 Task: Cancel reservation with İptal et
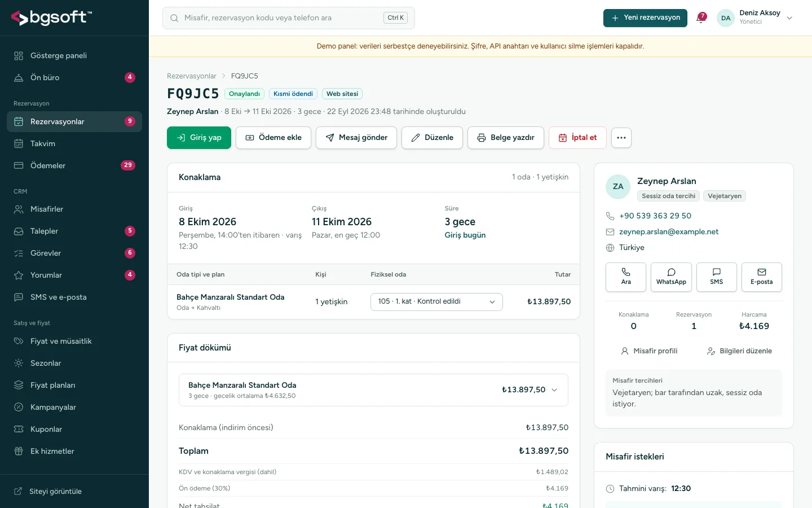click(577, 138)
